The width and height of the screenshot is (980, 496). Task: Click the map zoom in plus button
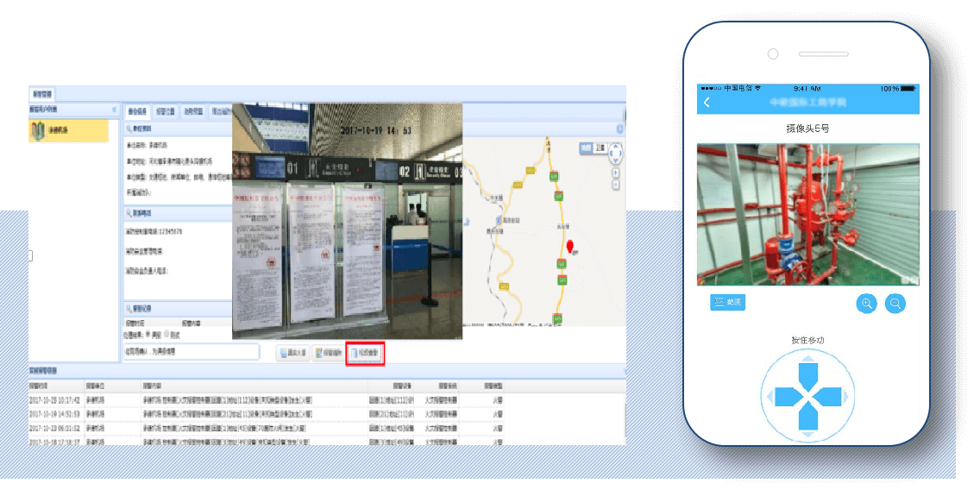(x=616, y=173)
